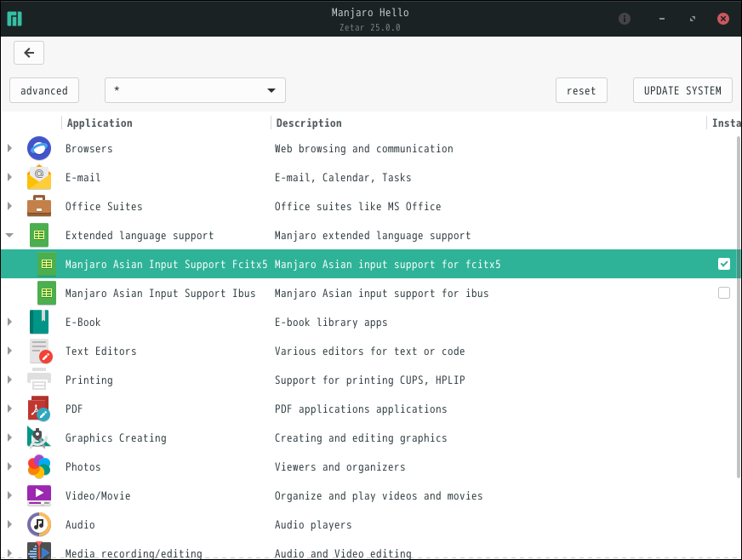Expand the E-Book category
This screenshot has width=742, height=560.
9,322
